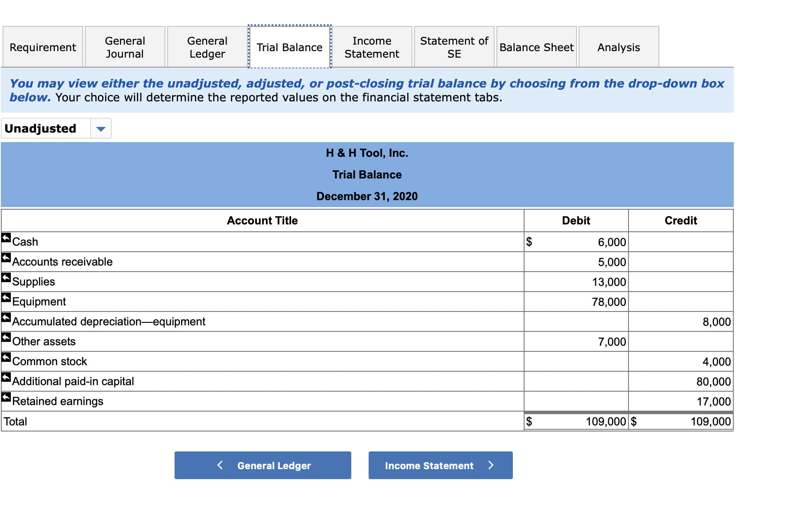Select the Trial Balance tab
The image size is (797, 532).
289,46
